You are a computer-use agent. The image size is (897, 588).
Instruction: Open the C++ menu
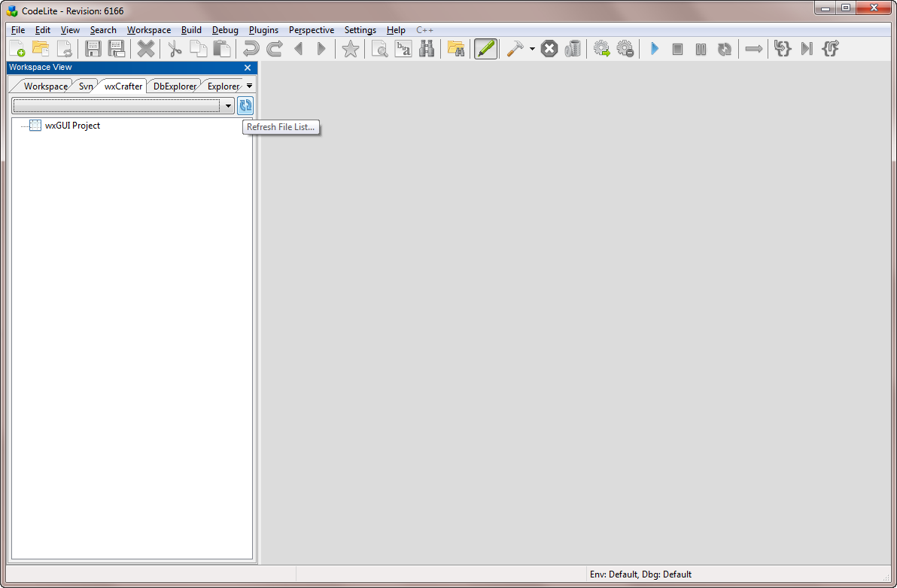tap(424, 30)
